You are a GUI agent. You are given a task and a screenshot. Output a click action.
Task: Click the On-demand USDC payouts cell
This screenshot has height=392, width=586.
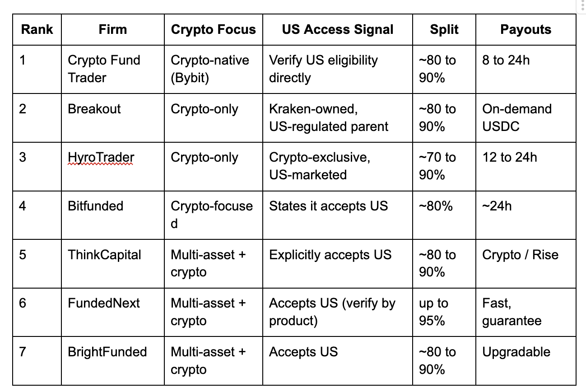tap(526, 118)
